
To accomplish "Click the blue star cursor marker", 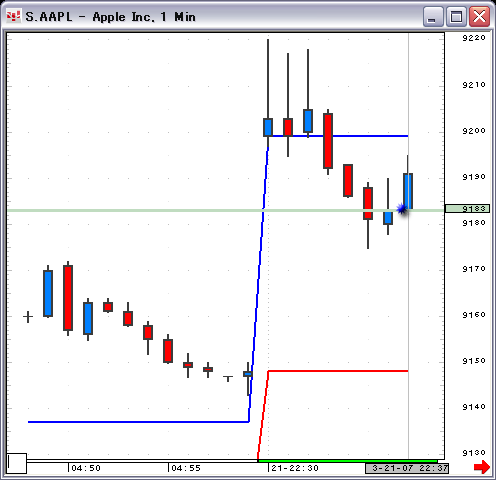I will [x=402, y=209].
